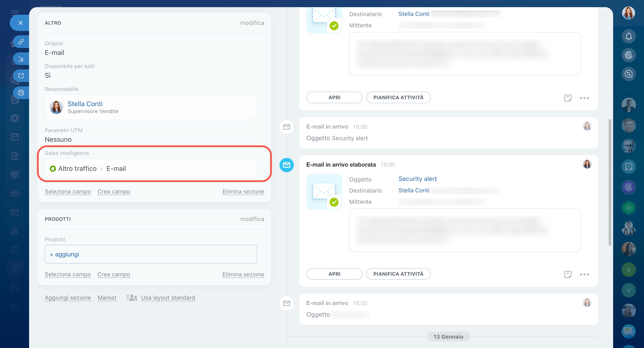Click PIANIFICA ATTIVITÀ on Security alert email

(x=398, y=274)
